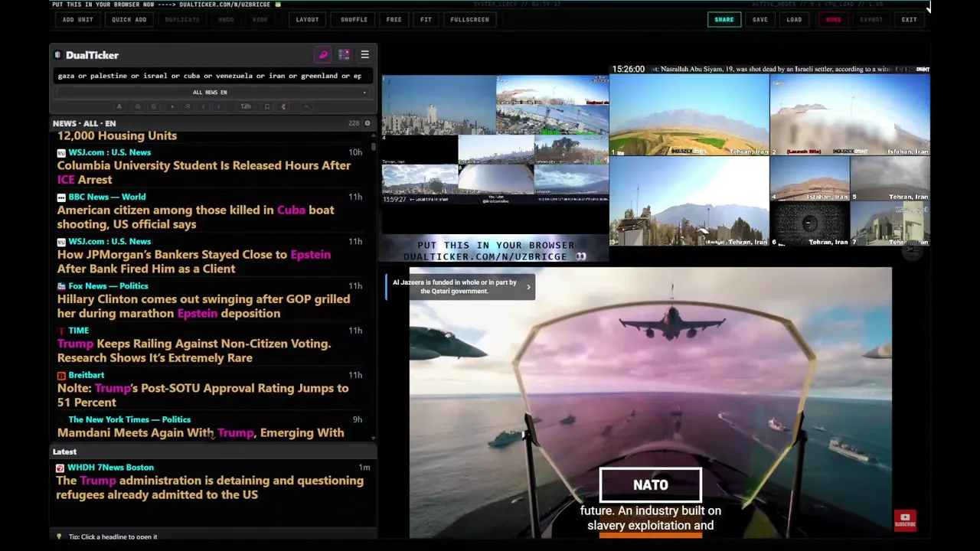
Task: Click EXPORT in top toolbar
Action: [x=871, y=20]
